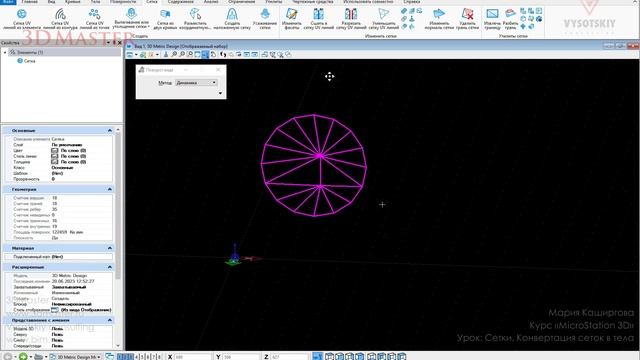640x360 pixels.
Task: Click the Цвет color swatch in properties
Action: point(55,151)
